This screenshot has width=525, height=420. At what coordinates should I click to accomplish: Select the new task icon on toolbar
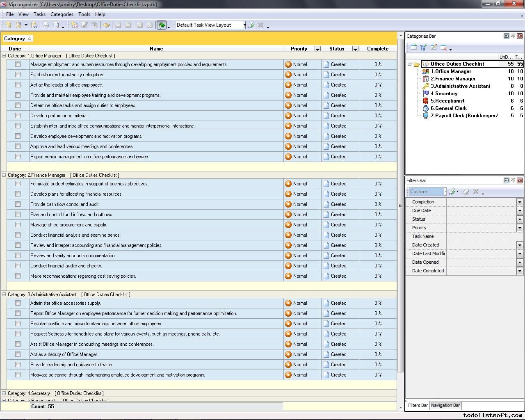click(x=75, y=25)
